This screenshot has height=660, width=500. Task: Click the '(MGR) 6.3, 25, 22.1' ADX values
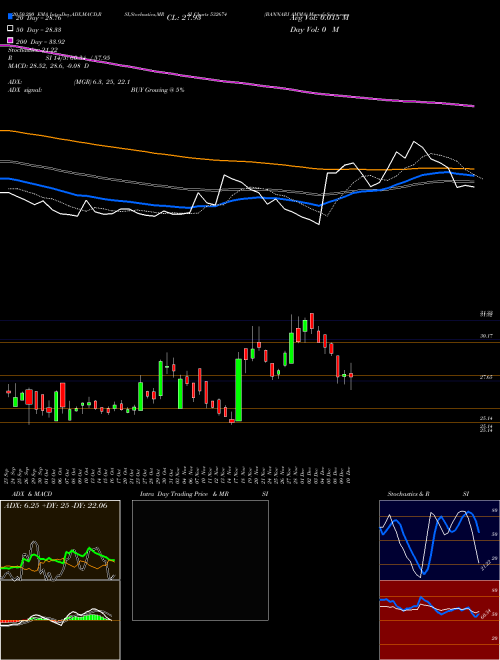101,82
